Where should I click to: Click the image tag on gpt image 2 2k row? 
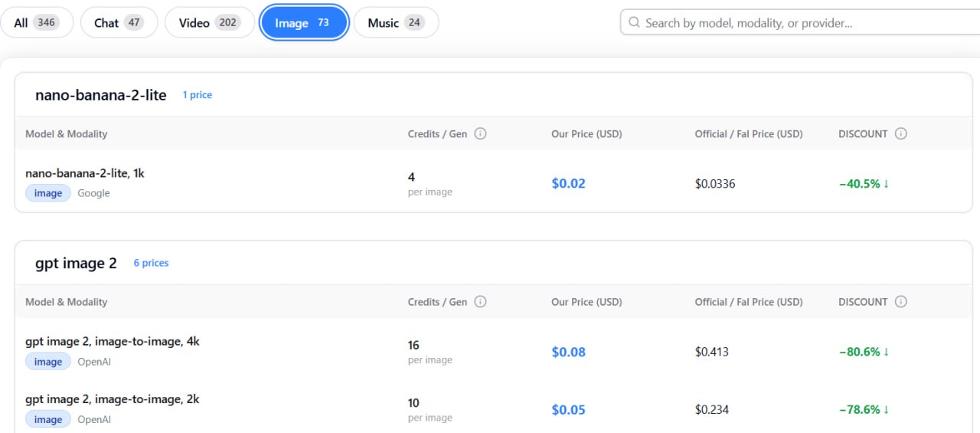pos(48,419)
